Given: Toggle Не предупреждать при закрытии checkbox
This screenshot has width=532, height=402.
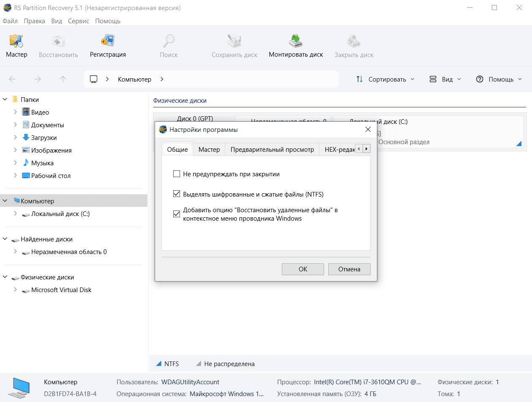Looking at the screenshot, I should click(177, 174).
